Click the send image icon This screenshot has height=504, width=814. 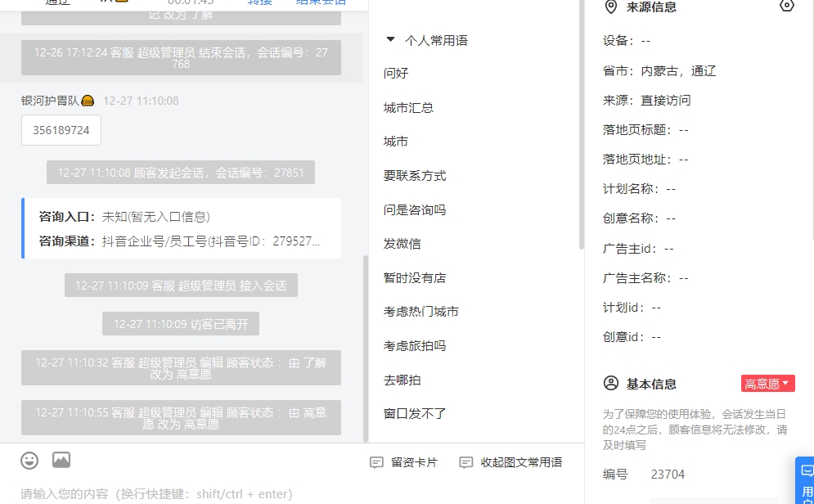tap(61, 460)
